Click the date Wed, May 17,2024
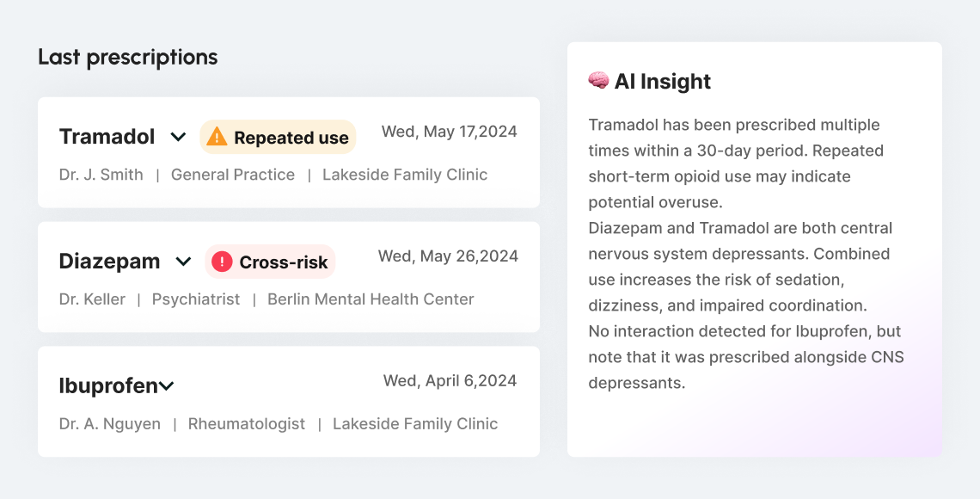The height and width of the screenshot is (499, 980). (x=449, y=131)
